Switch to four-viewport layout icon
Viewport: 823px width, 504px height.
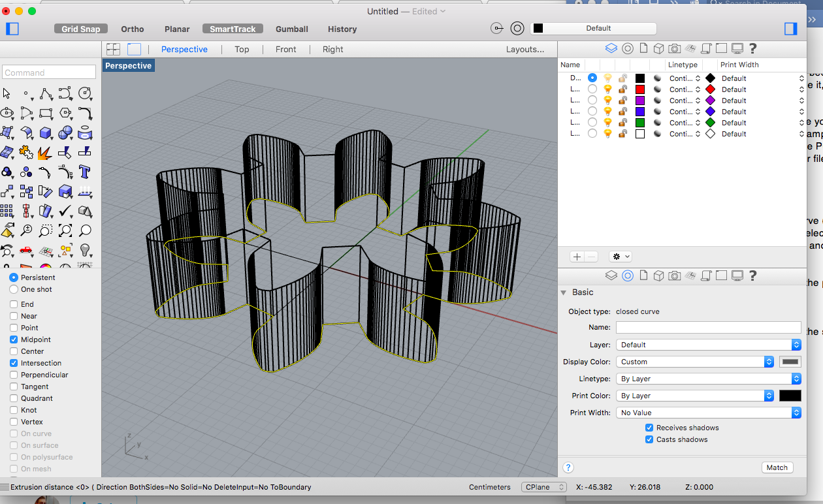point(114,49)
